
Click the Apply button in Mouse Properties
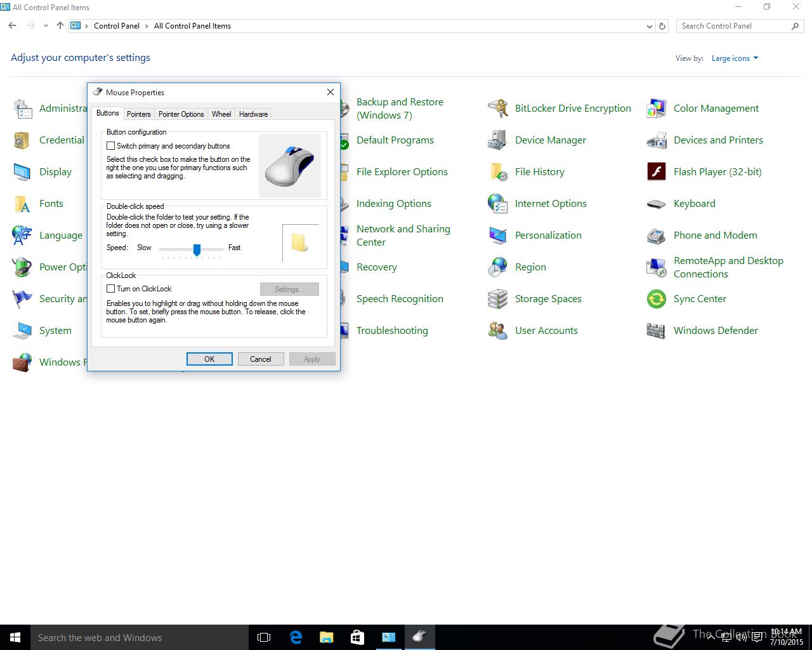[x=312, y=359]
